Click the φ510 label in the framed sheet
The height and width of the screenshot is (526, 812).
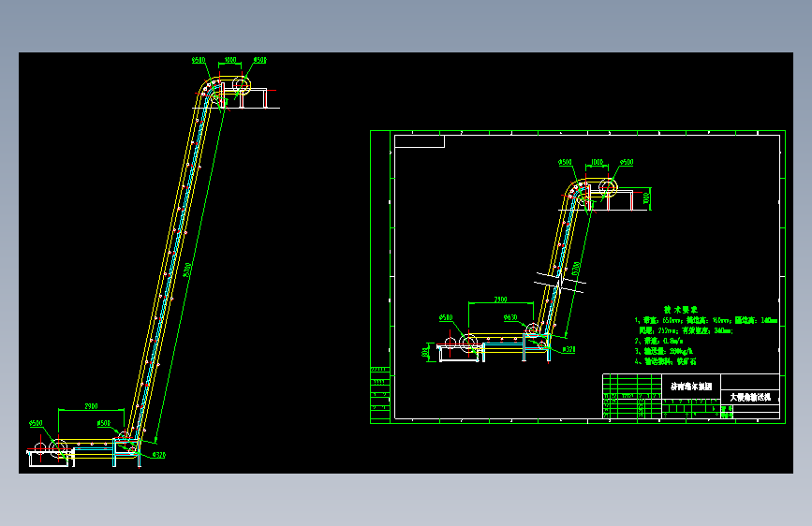pyautogui.click(x=446, y=317)
